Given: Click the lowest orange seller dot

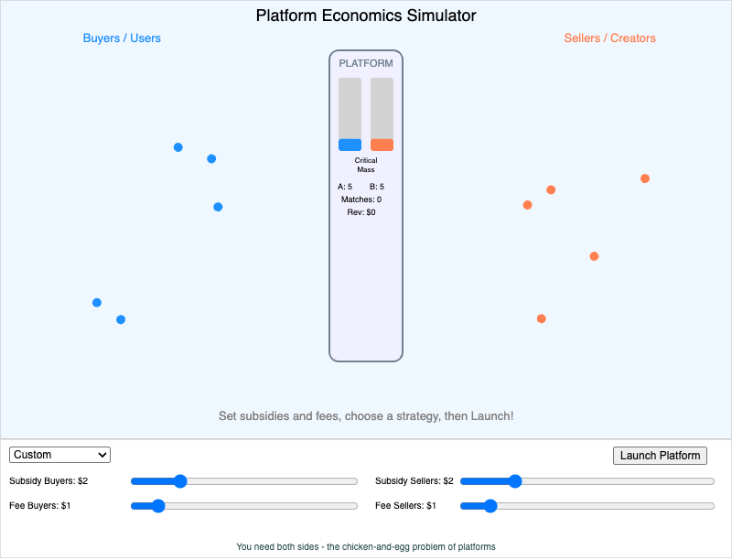Looking at the screenshot, I should tap(540, 318).
